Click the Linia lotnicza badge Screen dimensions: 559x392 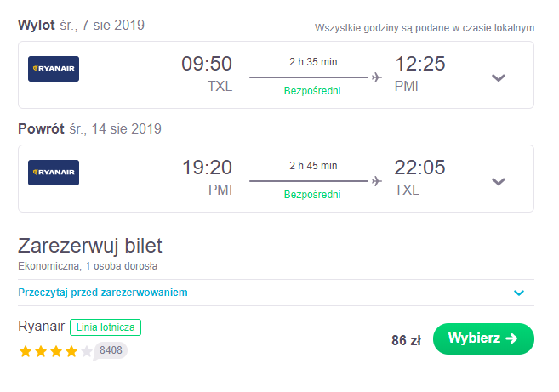(x=106, y=327)
